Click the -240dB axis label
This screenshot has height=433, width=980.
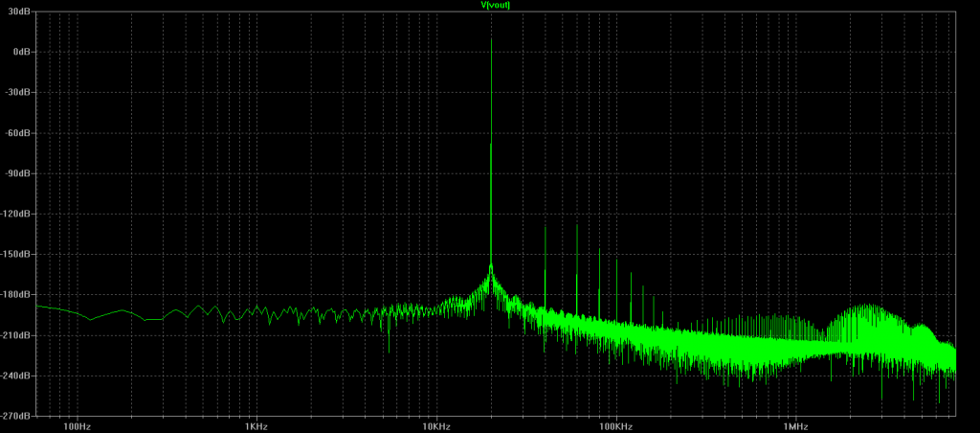click(18, 376)
